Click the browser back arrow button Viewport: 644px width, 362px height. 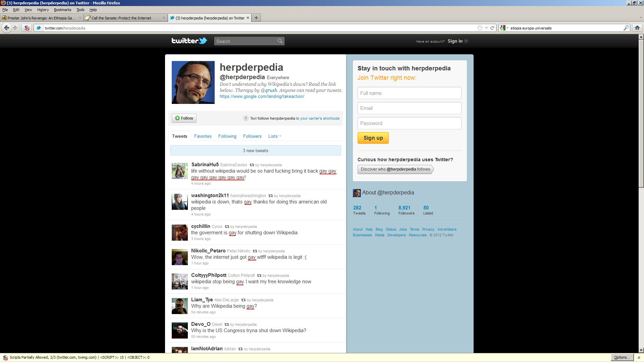tap(6, 28)
